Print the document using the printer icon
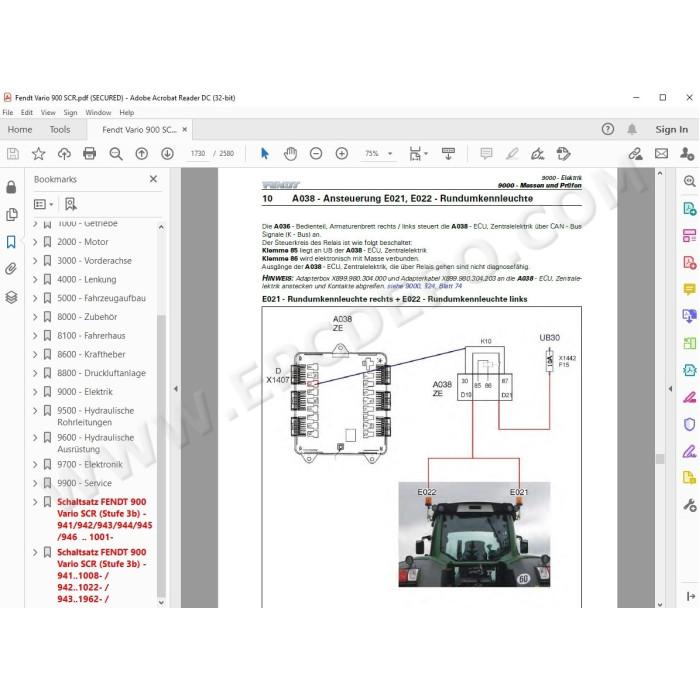This screenshot has width=700, height=700. point(90,154)
